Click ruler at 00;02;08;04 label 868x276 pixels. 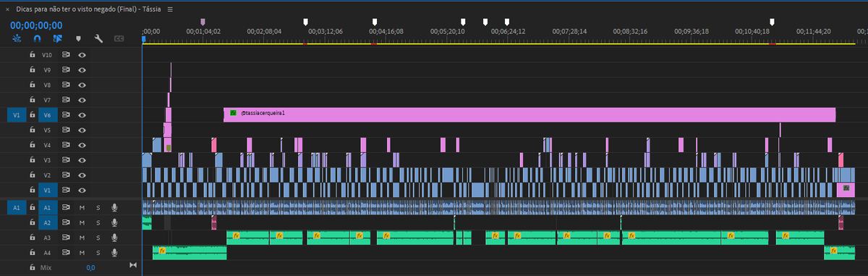[265, 32]
